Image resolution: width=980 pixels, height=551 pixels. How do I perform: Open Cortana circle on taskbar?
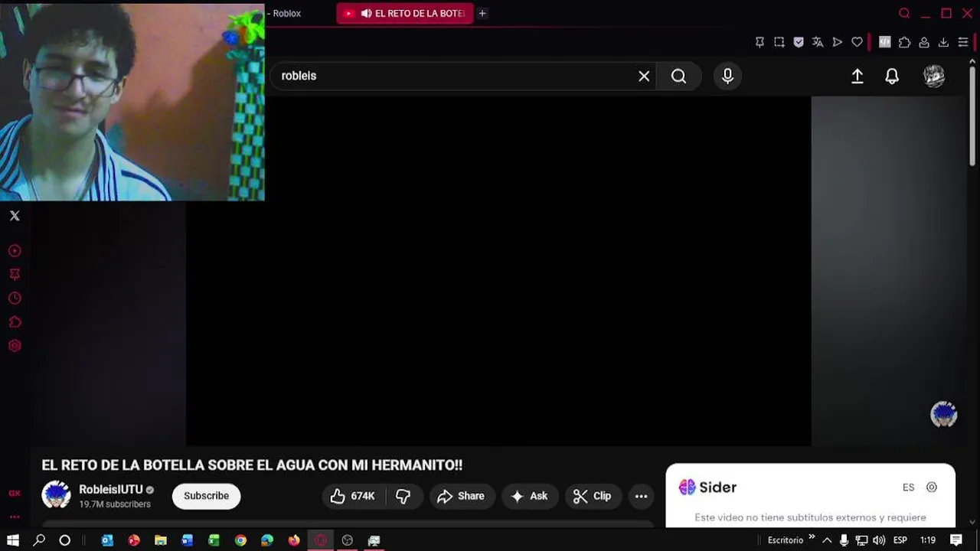point(65,540)
